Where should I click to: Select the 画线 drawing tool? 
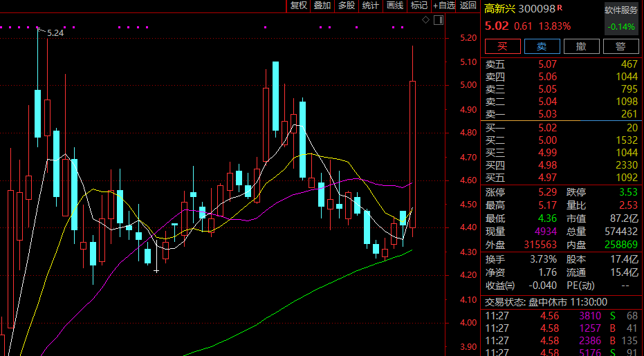coord(395,6)
